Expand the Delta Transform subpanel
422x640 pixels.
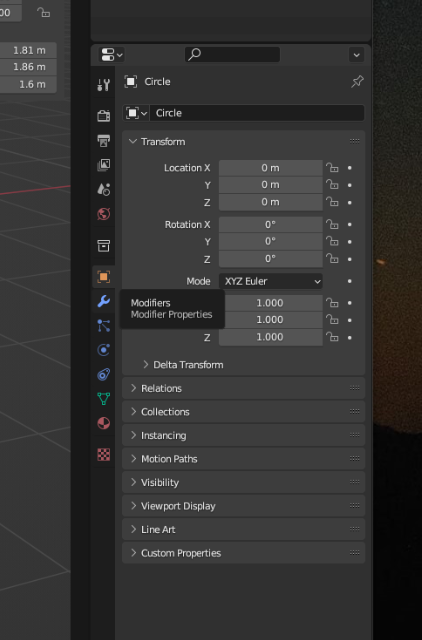pos(146,364)
